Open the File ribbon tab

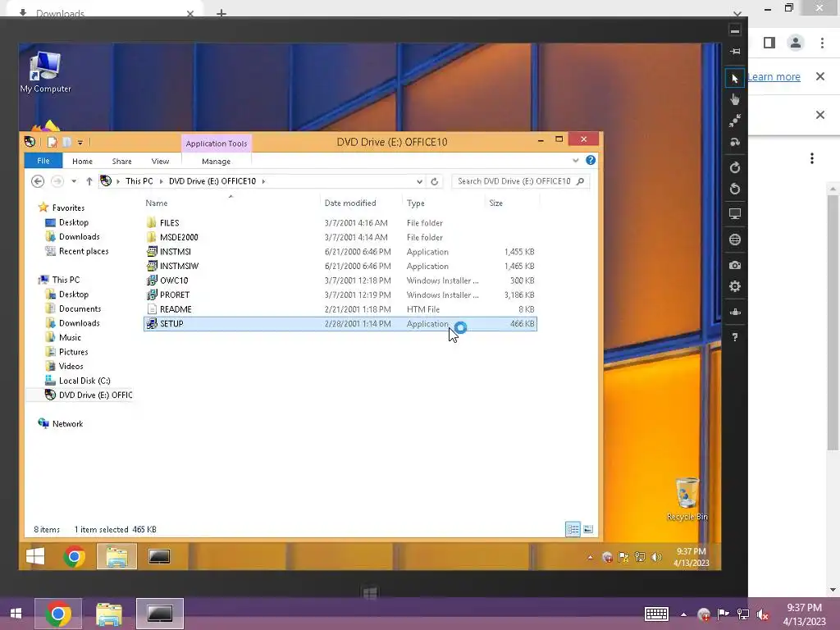[43, 161]
